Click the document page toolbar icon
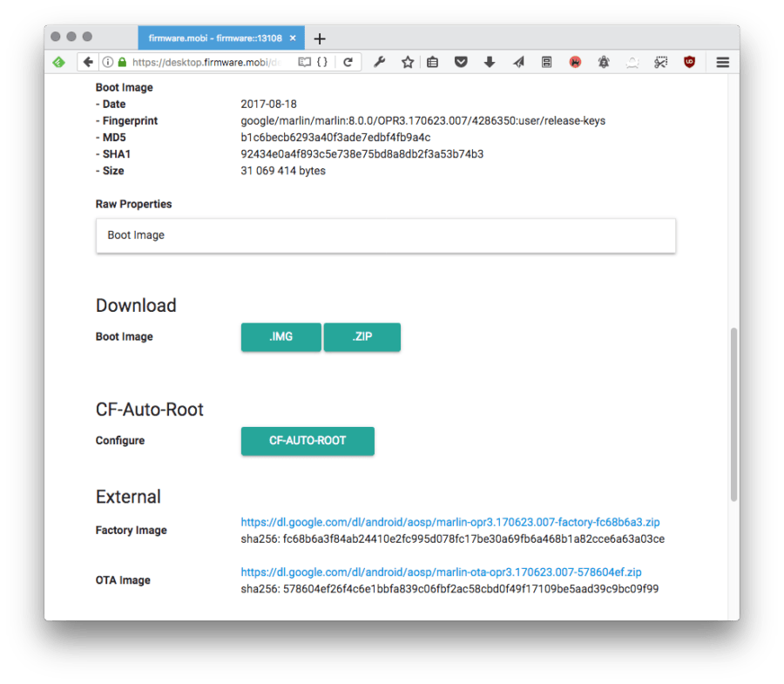 [x=546, y=62]
